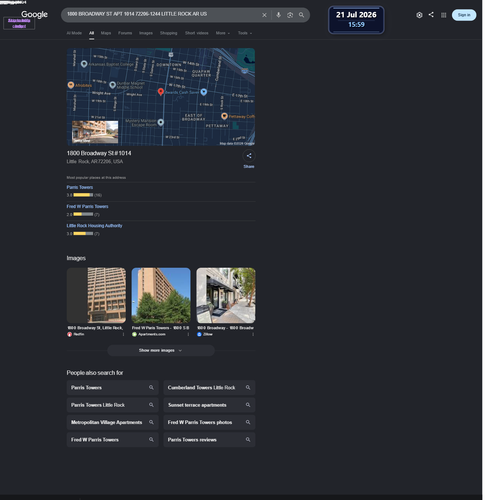Image resolution: width=488 pixels, height=500 pixels.
Task: Open the street view thumbnail on map
Action: tap(95, 132)
